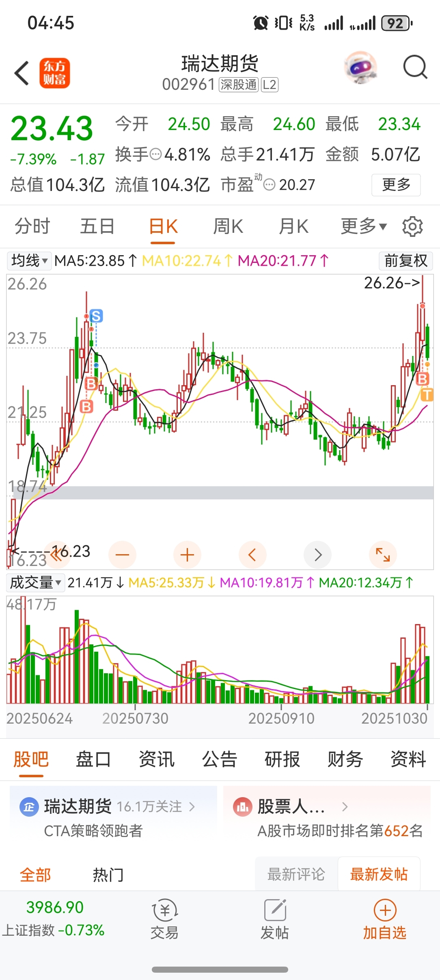Open the 公告 tab
440x980 pixels.
pyautogui.click(x=220, y=759)
